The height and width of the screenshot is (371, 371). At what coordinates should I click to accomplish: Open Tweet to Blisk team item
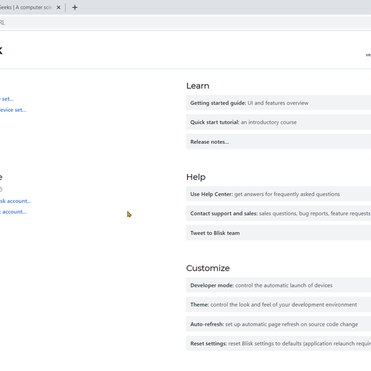278,233
